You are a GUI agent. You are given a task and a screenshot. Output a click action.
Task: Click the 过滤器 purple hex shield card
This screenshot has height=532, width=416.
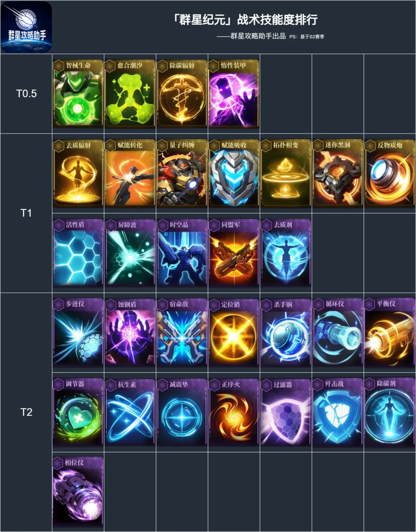(285, 412)
